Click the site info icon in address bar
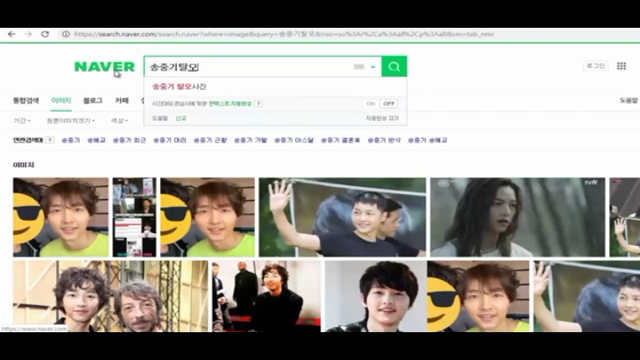 pos(66,34)
